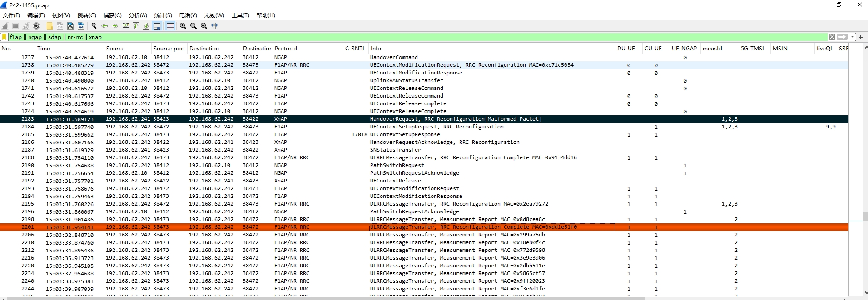Sort by the Time column header
Image resolution: width=868 pixels, height=300 pixels.
70,48
